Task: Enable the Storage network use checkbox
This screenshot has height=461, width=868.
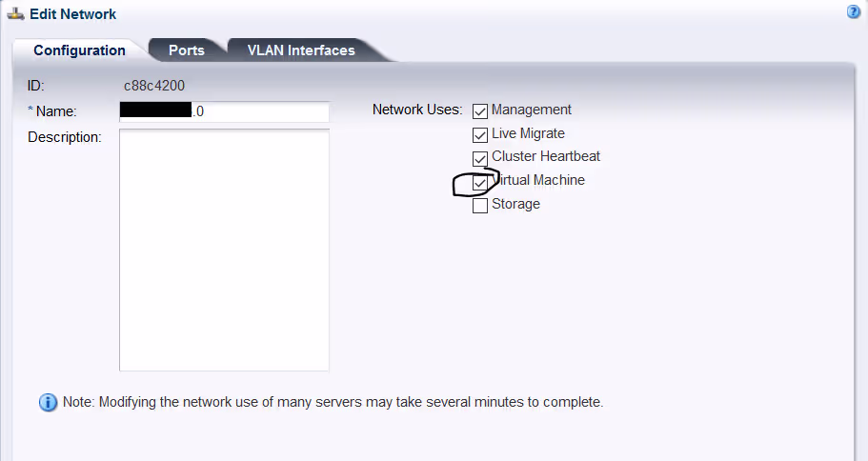Action: point(480,205)
